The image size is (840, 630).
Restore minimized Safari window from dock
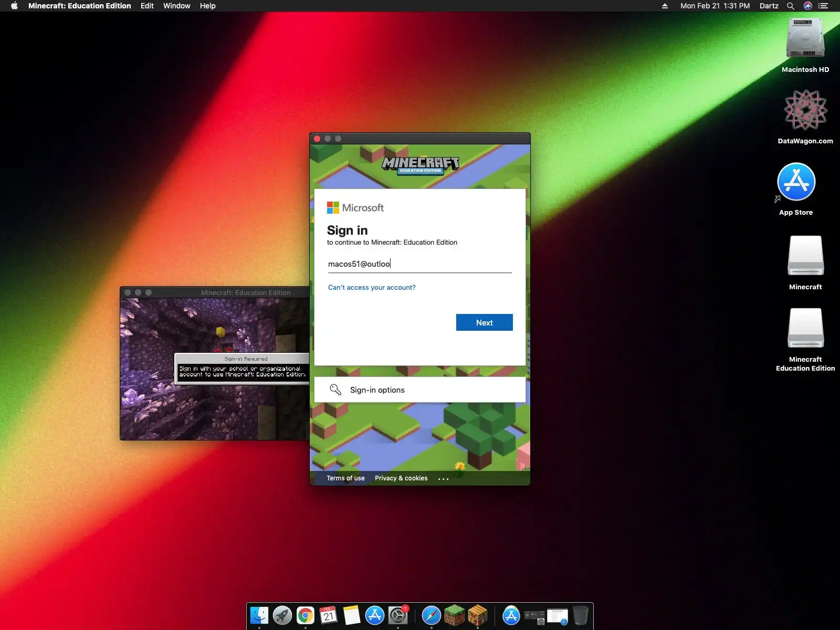tap(558, 616)
